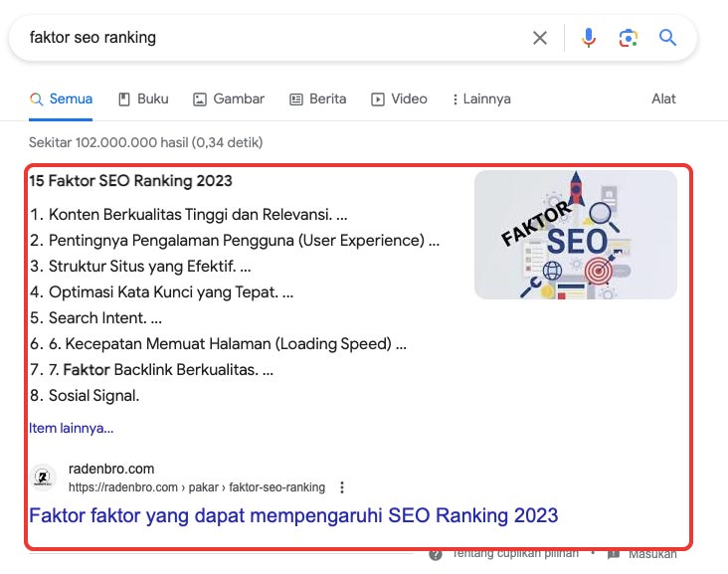728x574 pixels.
Task: Click the radenbro.com site favicon
Action: click(43, 478)
